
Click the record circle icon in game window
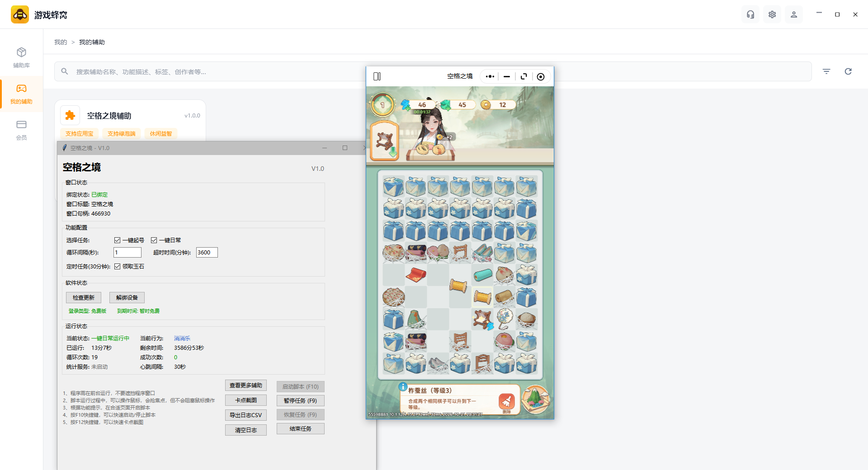pos(541,76)
